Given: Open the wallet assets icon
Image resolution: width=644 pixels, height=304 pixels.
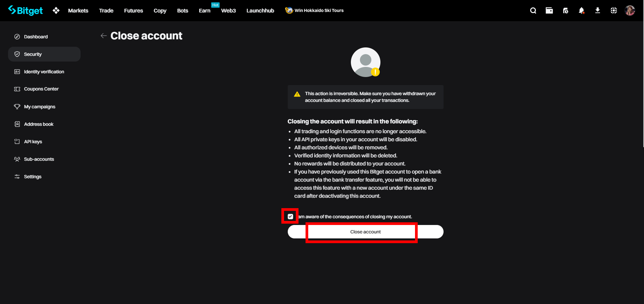Looking at the screenshot, I should 549,10.
